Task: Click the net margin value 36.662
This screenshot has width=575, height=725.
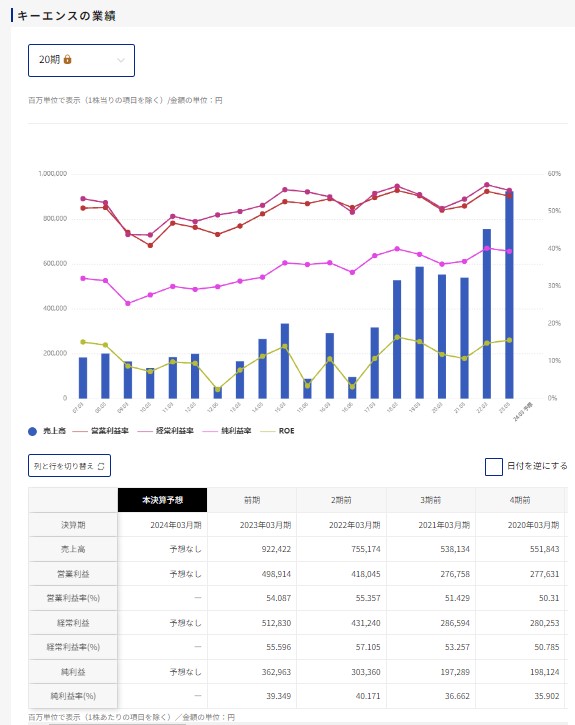Action: (x=457, y=696)
